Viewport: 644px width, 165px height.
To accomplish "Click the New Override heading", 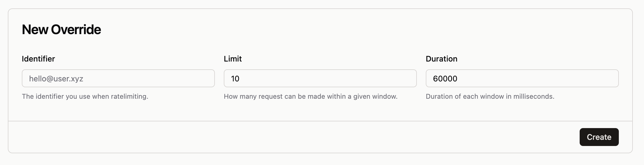I will coord(61,29).
